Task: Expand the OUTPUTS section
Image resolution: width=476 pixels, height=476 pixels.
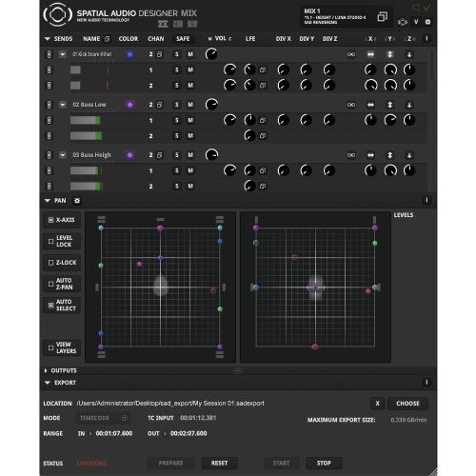Action: point(46,370)
